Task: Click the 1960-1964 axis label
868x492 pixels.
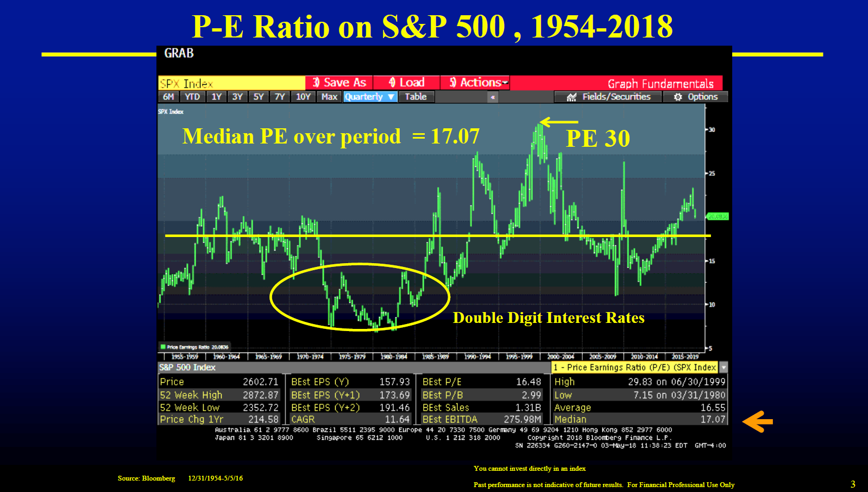Action: pyautogui.click(x=227, y=357)
